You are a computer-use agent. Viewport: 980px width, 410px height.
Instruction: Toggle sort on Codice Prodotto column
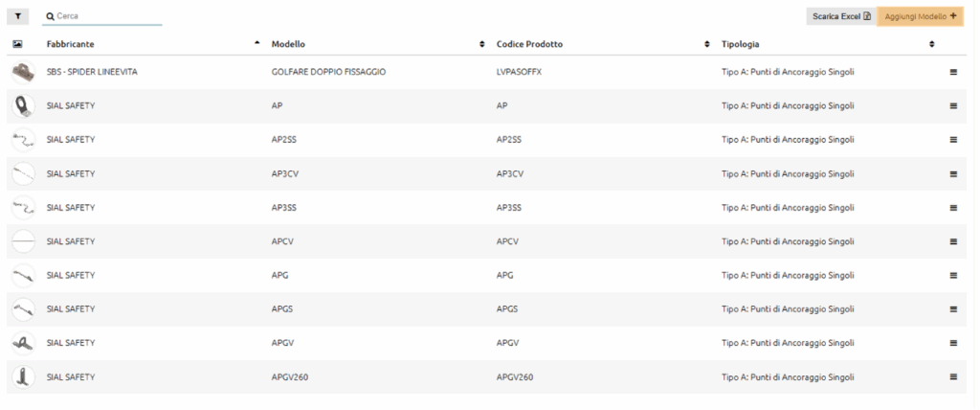click(707, 44)
